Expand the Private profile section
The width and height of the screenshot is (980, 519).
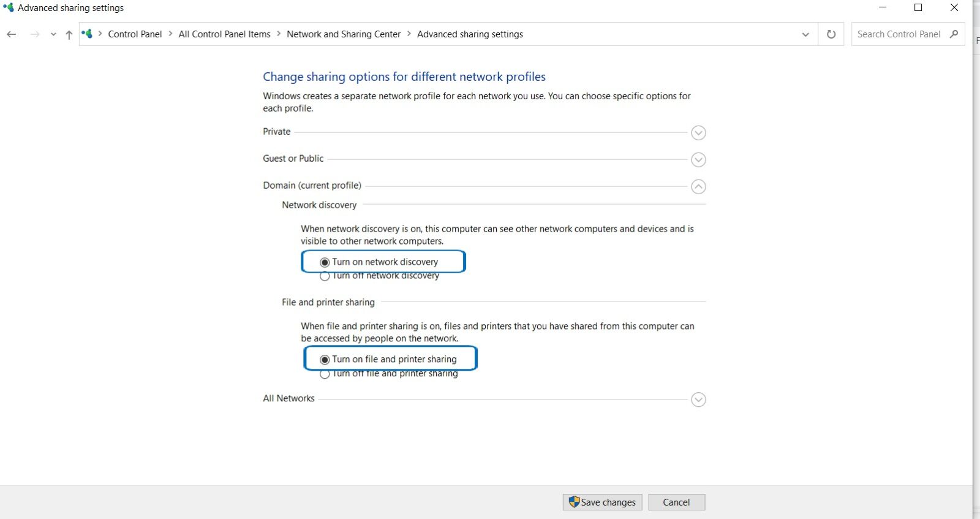(698, 133)
